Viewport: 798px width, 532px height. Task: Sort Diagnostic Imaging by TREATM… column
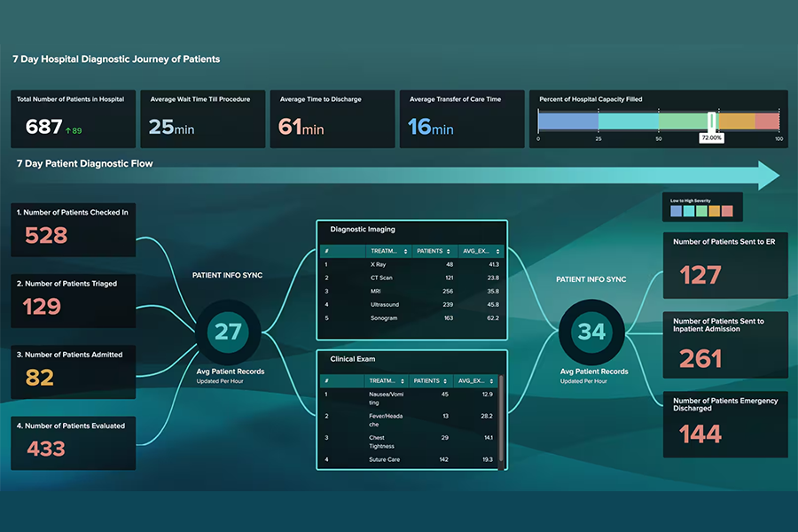[388, 252]
